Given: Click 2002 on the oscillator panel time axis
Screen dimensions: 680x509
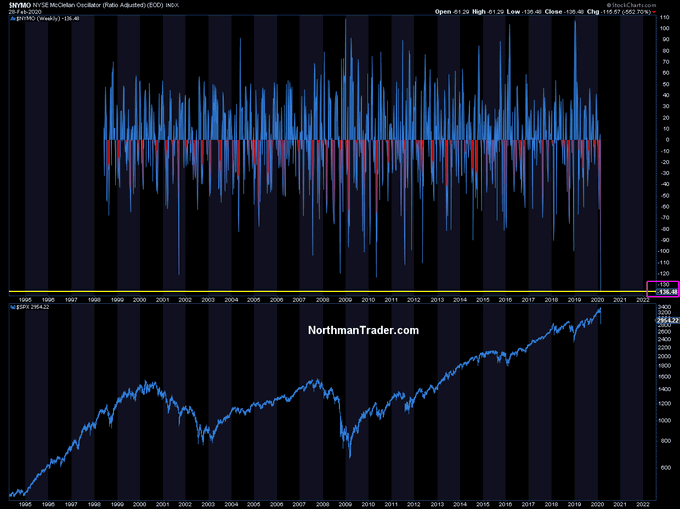Looking at the screenshot, I should point(185,300).
